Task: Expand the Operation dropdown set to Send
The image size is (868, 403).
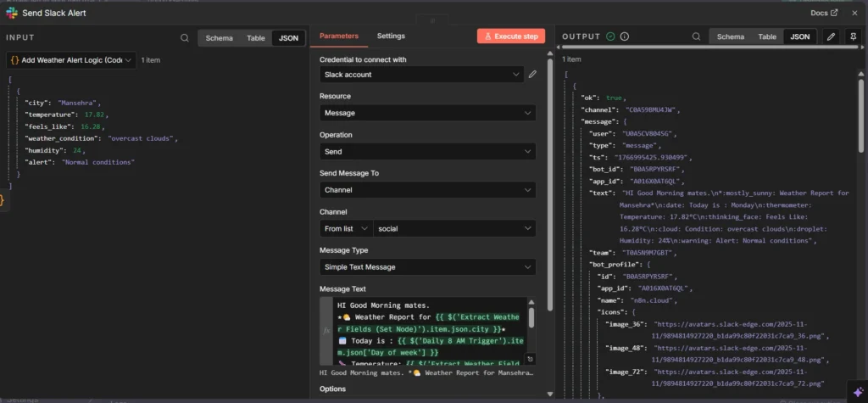Action: tap(427, 152)
